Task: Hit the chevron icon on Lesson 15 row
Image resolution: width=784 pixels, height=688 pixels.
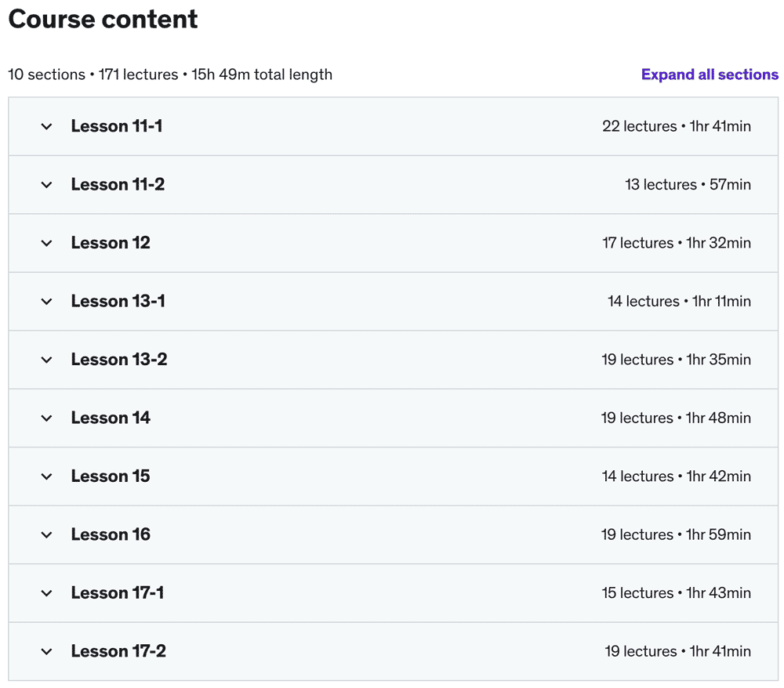Action: 47,476
